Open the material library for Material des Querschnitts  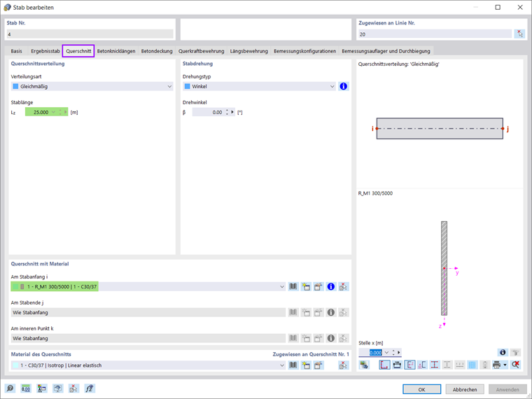coord(293,365)
